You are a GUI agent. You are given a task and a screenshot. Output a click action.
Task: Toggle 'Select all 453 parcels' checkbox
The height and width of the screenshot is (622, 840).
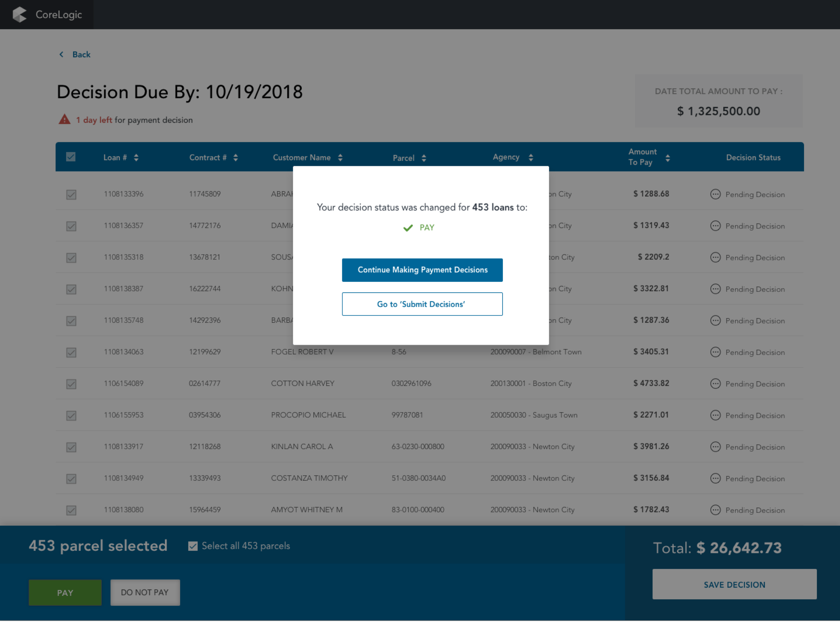[x=193, y=546]
